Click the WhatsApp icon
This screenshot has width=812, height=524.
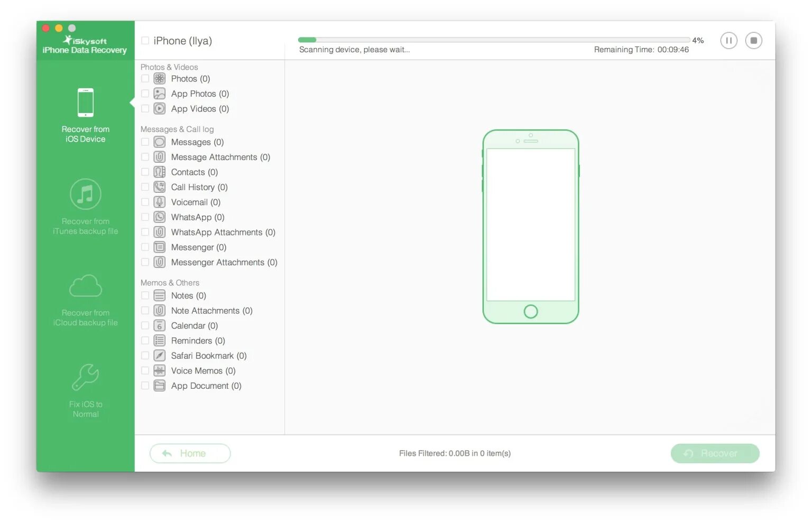[160, 217]
